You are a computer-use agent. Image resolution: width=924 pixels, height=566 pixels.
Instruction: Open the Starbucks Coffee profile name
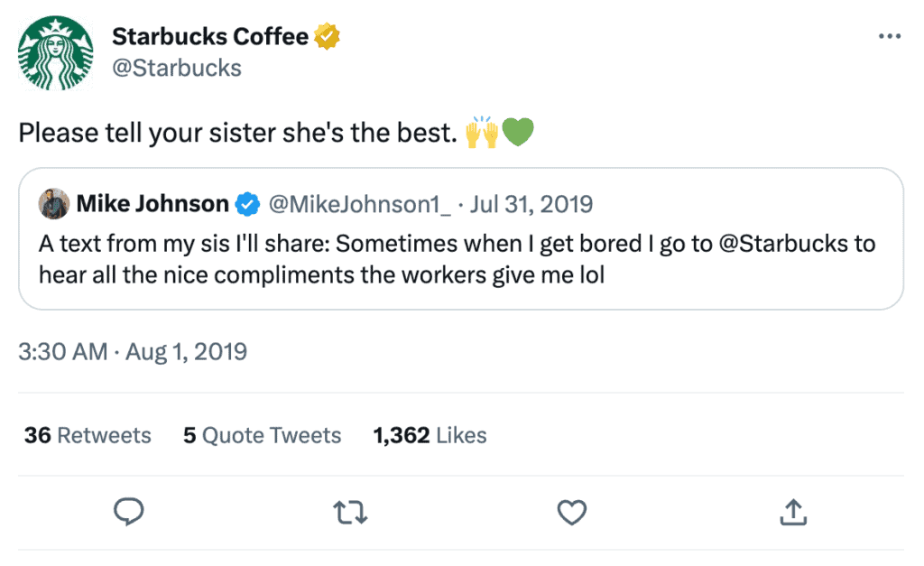[210, 37]
